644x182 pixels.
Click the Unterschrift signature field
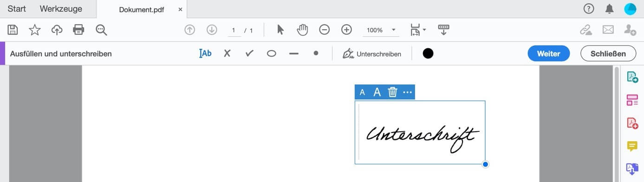pyautogui.click(x=420, y=132)
